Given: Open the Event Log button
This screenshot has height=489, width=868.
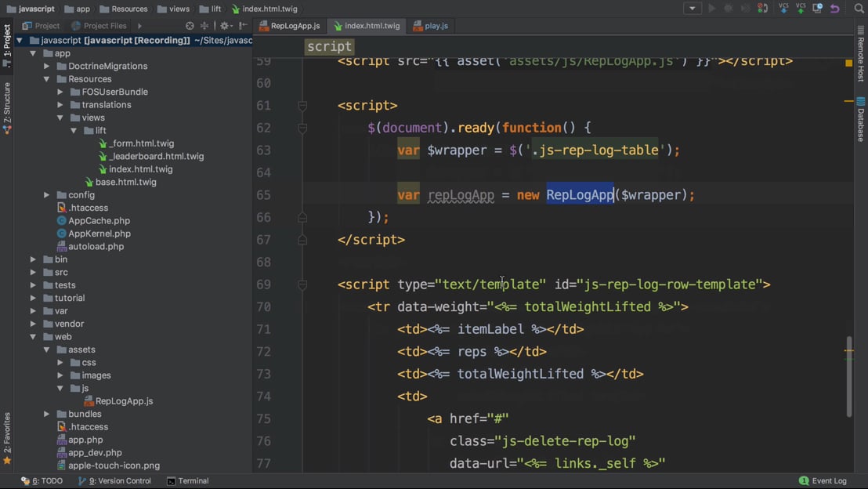Looking at the screenshot, I should [x=823, y=481].
